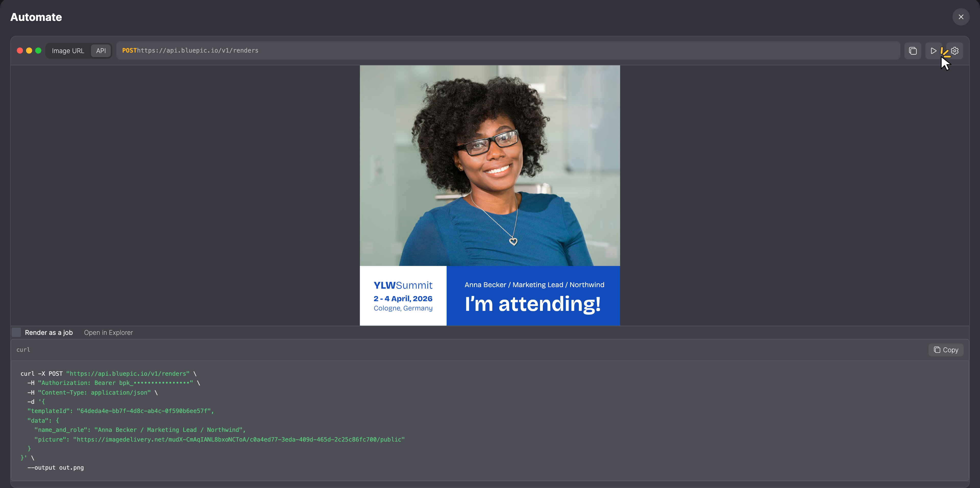Click the Automate dialog title
The image size is (980, 488).
coord(36,17)
